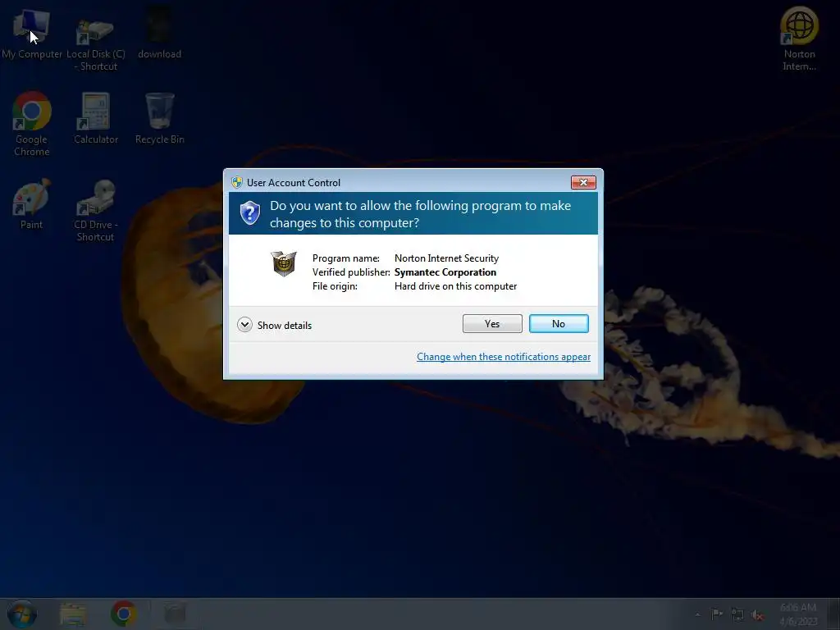Expand Show details chevron
This screenshot has width=840, height=630.
pyautogui.click(x=244, y=325)
